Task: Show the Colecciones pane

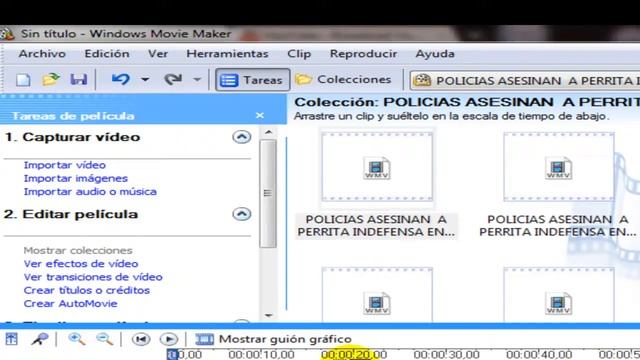Action: coord(343,80)
